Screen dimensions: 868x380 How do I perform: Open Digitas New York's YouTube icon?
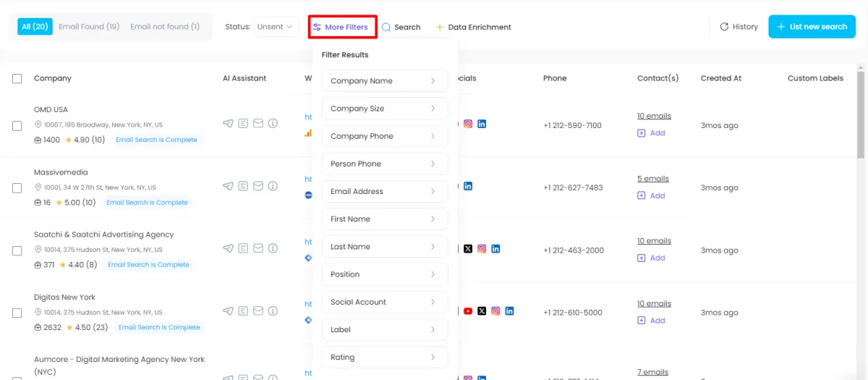point(468,311)
